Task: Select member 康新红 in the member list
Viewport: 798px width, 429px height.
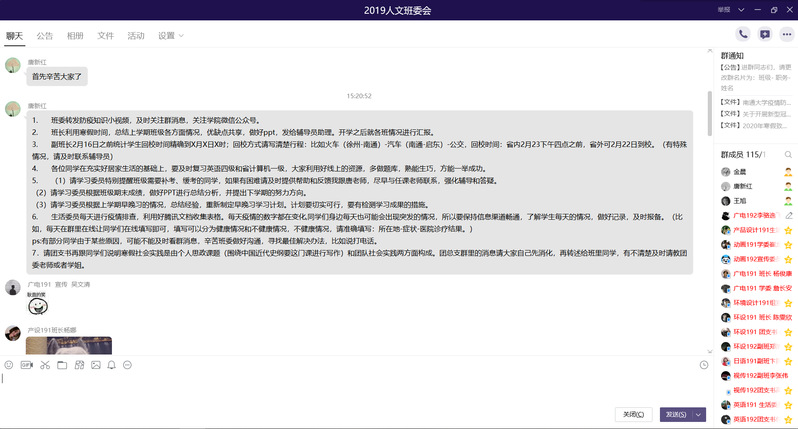Action: point(741,186)
